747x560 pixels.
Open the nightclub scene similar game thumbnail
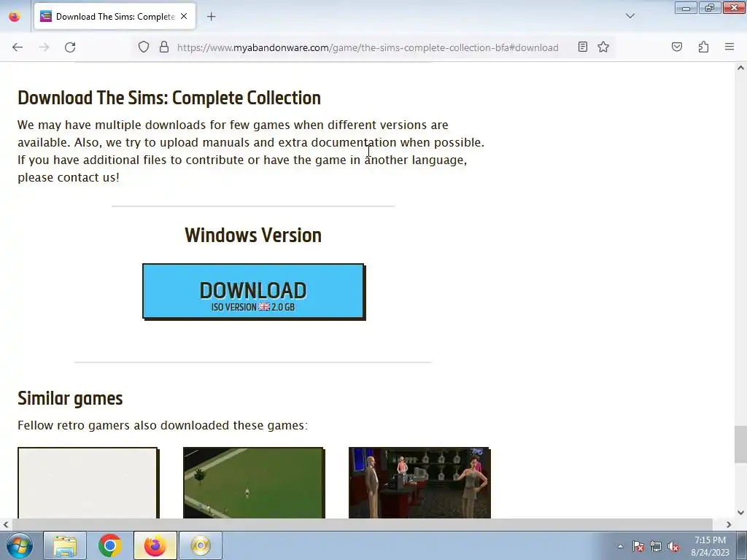coord(419,483)
